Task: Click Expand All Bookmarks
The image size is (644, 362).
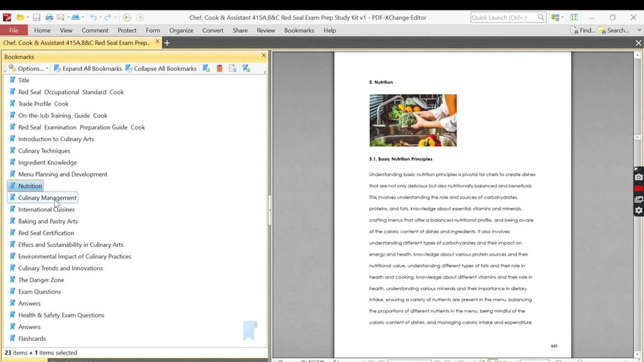Action: click(x=88, y=68)
